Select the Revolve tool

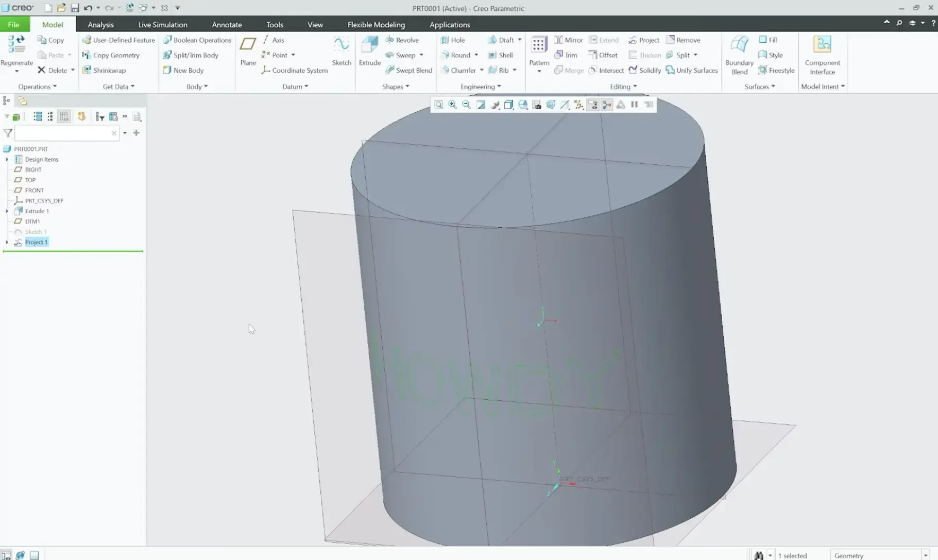(402, 40)
